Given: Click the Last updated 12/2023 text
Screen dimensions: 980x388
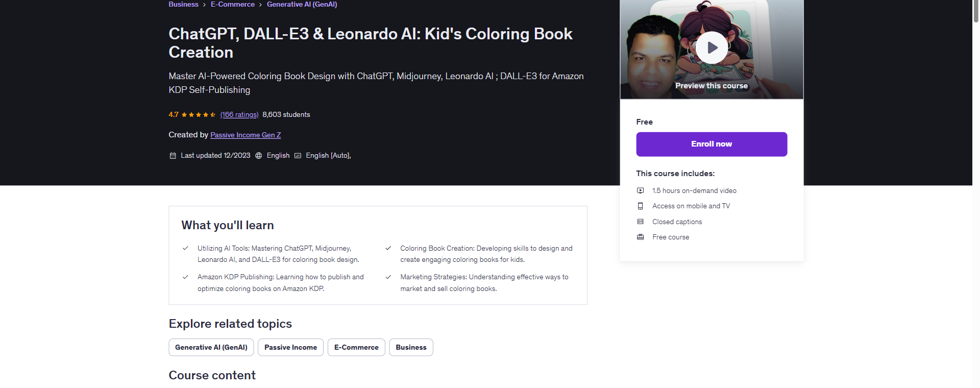Looking at the screenshot, I should (x=215, y=156).
